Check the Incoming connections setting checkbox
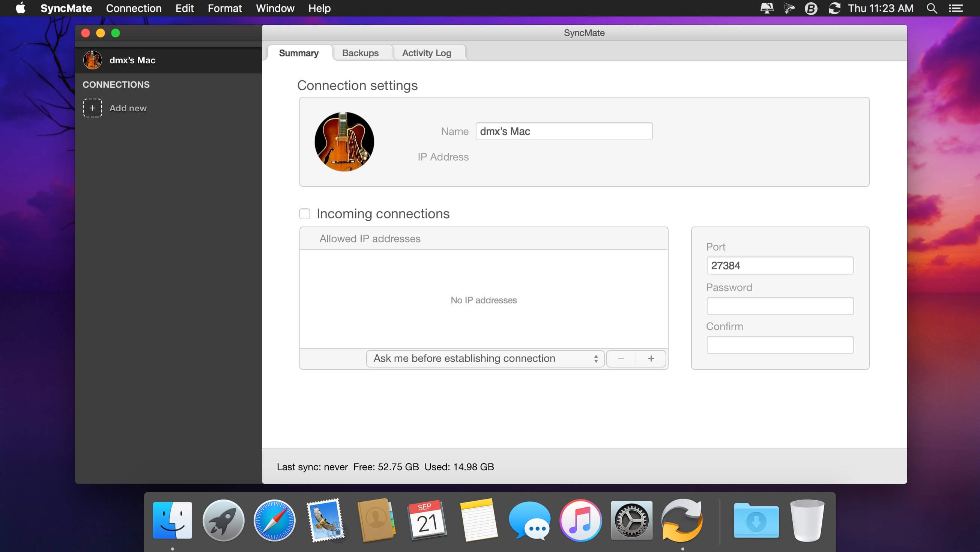 pos(304,213)
